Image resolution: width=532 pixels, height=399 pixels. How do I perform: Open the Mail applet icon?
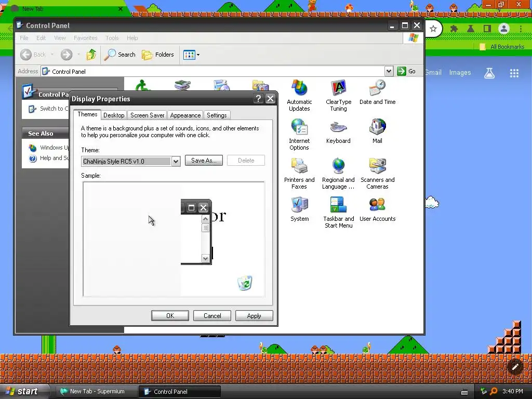pos(377,131)
